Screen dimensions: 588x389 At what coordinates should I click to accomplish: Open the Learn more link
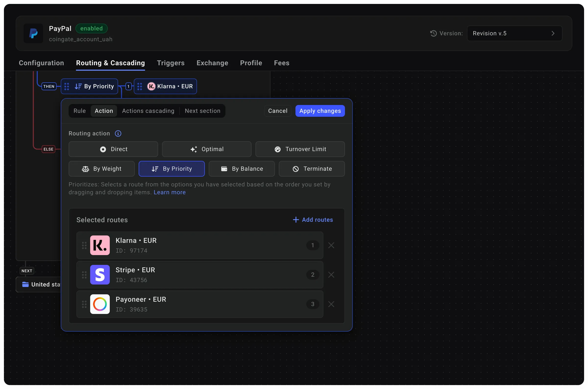click(x=170, y=193)
